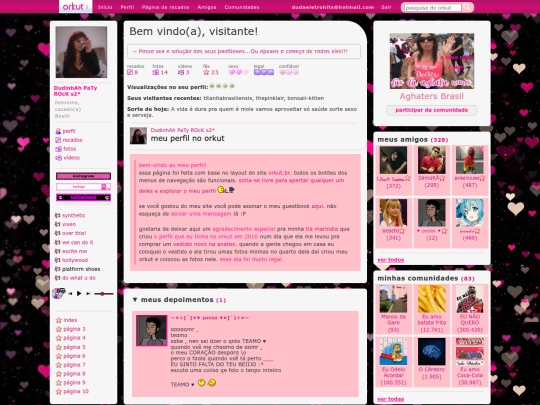Click the main profile photo
Image resolution: width=540 pixels, height=405 pixels.
tap(81, 52)
